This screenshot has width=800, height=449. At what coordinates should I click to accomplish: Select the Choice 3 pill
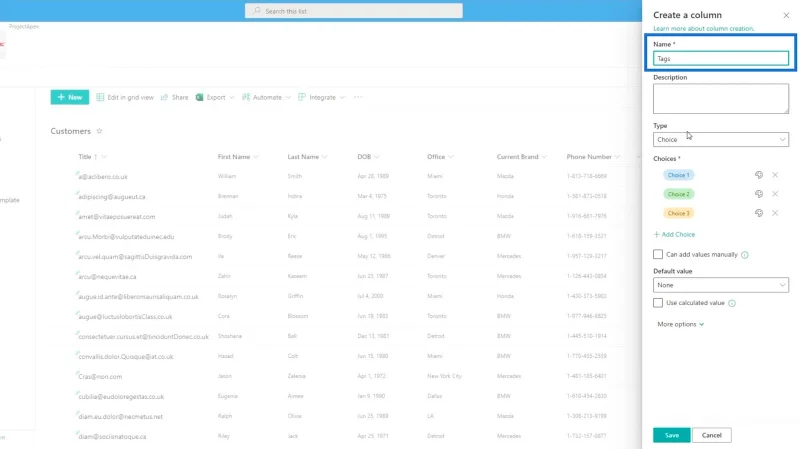tap(678, 213)
